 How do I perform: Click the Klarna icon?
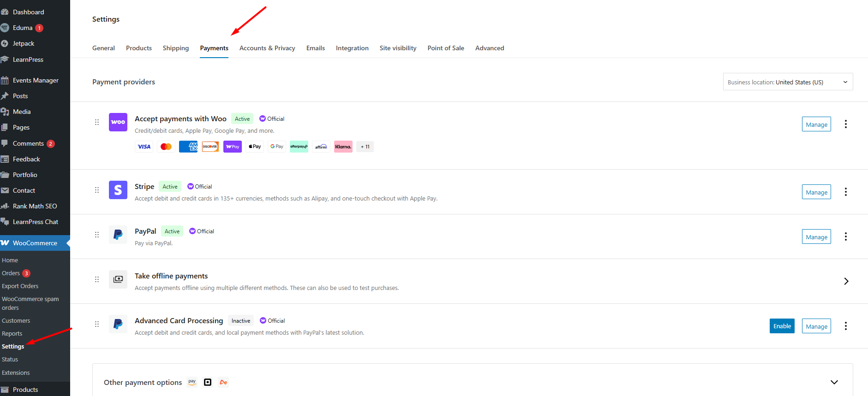tap(343, 147)
